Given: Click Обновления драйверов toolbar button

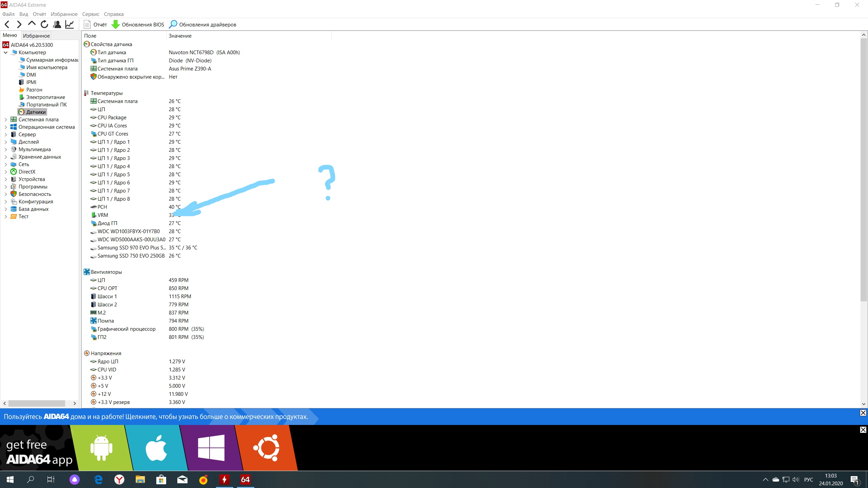Looking at the screenshot, I should 202,24.
